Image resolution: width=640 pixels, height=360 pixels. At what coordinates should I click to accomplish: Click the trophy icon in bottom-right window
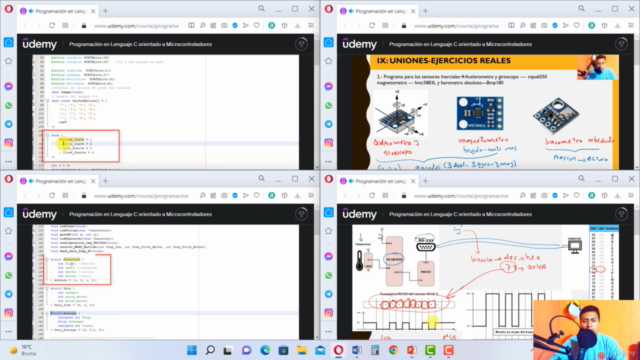pos(622,214)
